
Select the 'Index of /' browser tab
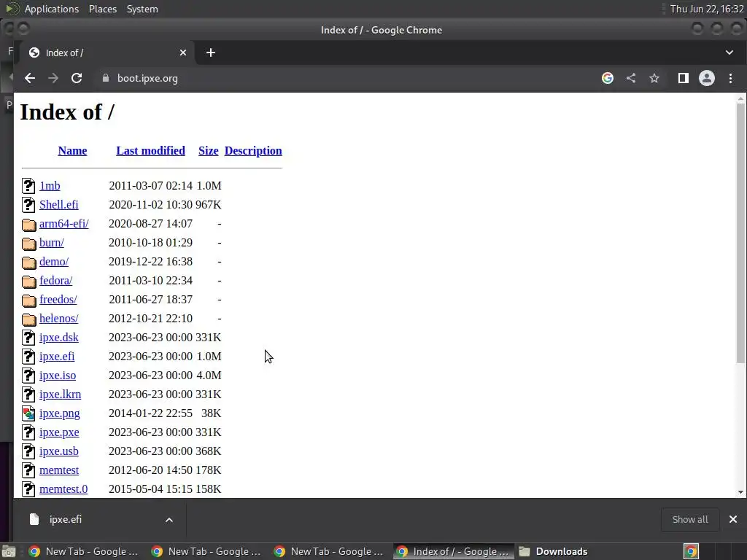pos(107,52)
